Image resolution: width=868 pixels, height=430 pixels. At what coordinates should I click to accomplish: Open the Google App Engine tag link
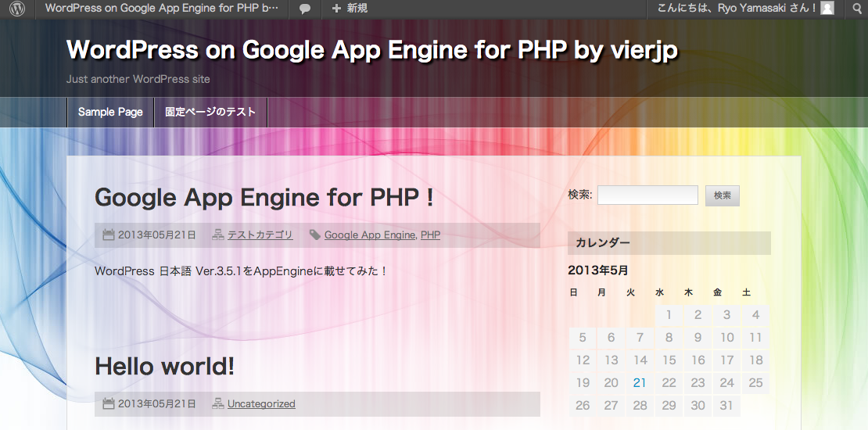point(369,235)
